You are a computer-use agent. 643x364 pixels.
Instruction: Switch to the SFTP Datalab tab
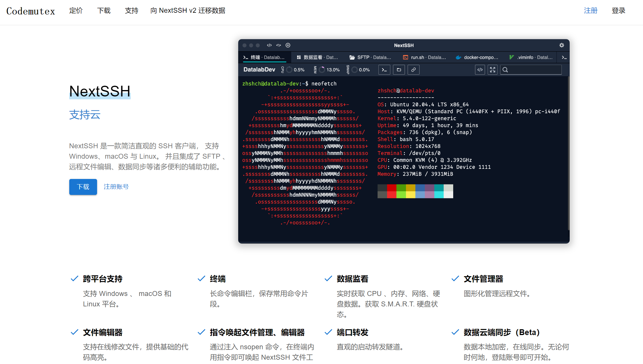pos(370,57)
